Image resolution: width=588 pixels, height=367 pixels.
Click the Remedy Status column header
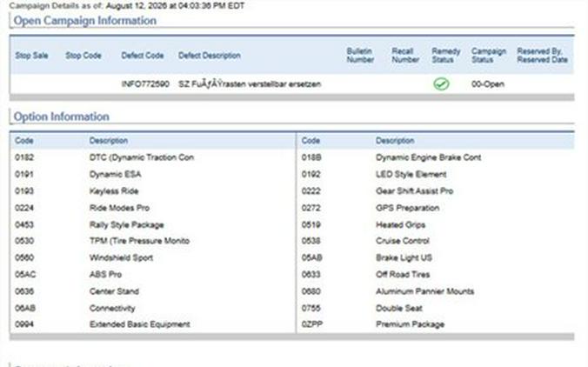coord(446,55)
